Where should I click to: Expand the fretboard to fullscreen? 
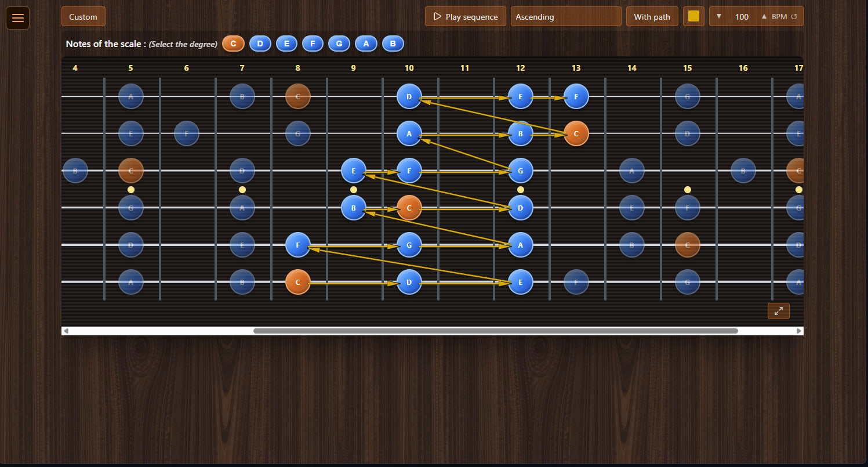[779, 311]
